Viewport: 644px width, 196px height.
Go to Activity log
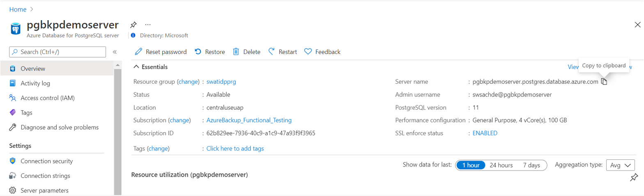(x=35, y=83)
